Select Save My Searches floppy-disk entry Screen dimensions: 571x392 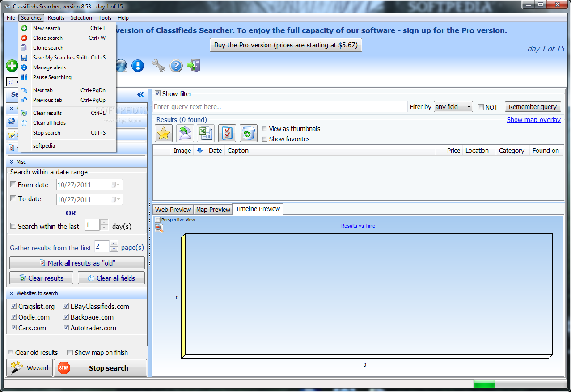[x=67, y=58]
